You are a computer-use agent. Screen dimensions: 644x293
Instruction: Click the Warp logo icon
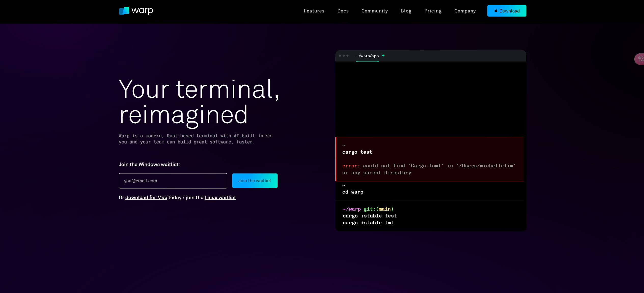[x=124, y=11]
